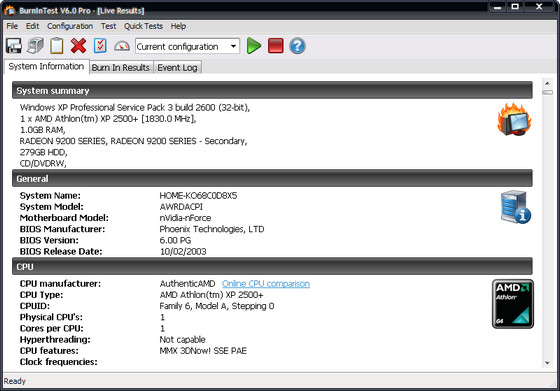Click the AMD Athlon logo image
This screenshot has height=391, width=560.
tap(513, 304)
